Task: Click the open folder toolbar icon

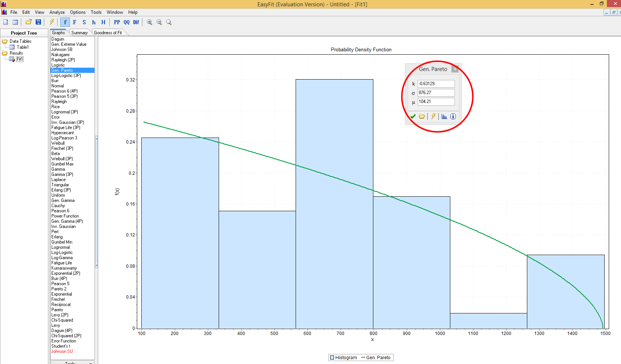Action: pos(29,22)
